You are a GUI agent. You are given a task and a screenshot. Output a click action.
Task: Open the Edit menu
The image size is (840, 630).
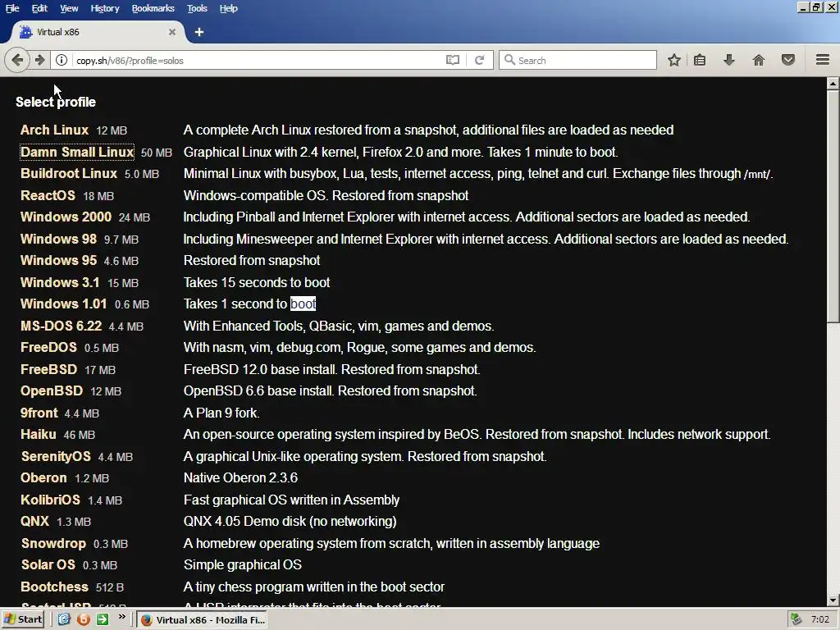(39, 8)
